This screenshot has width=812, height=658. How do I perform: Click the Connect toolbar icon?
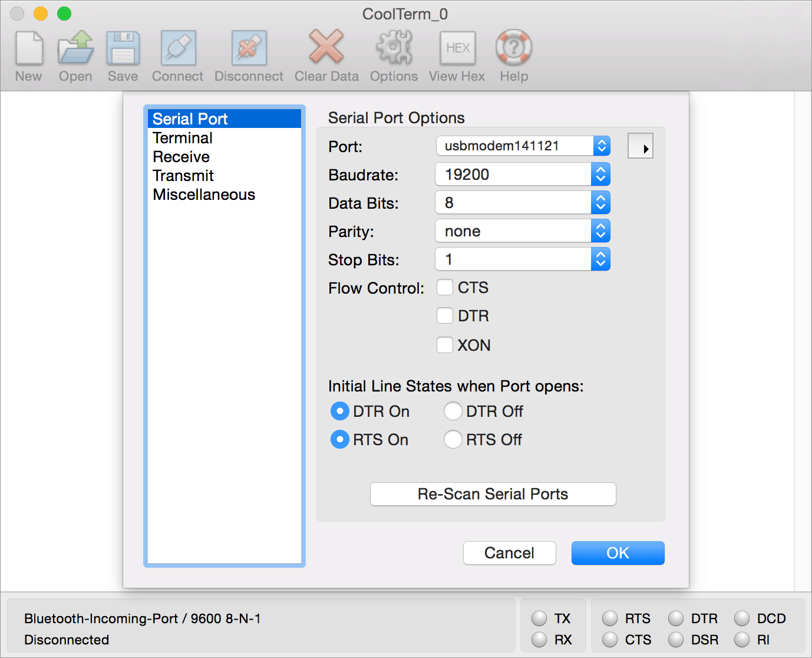click(x=177, y=53)
